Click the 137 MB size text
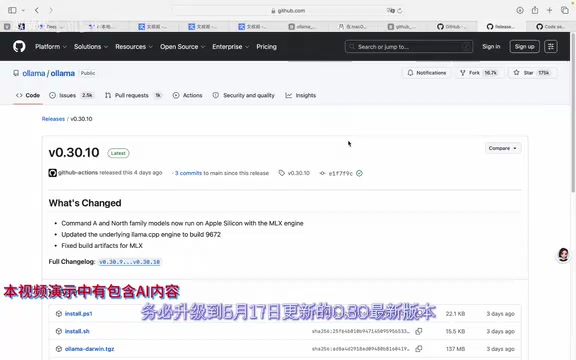Image resolution: width=576 pixels, height=360 pixels. point(455,349)
